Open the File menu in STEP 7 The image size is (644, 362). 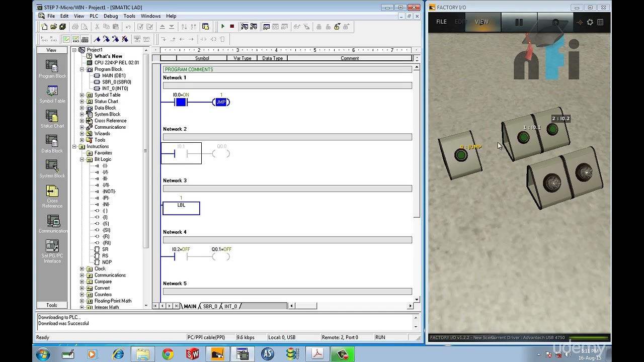tap(51, 16)
